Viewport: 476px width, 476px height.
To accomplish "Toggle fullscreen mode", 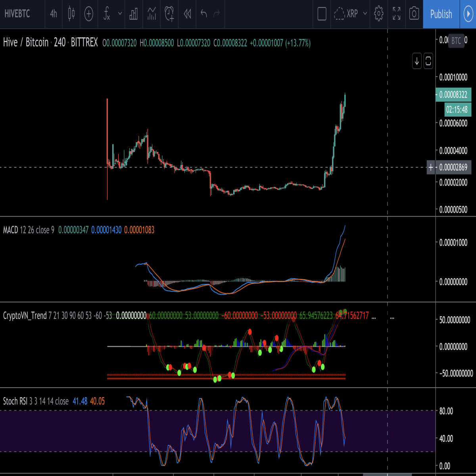I will 396,14.
